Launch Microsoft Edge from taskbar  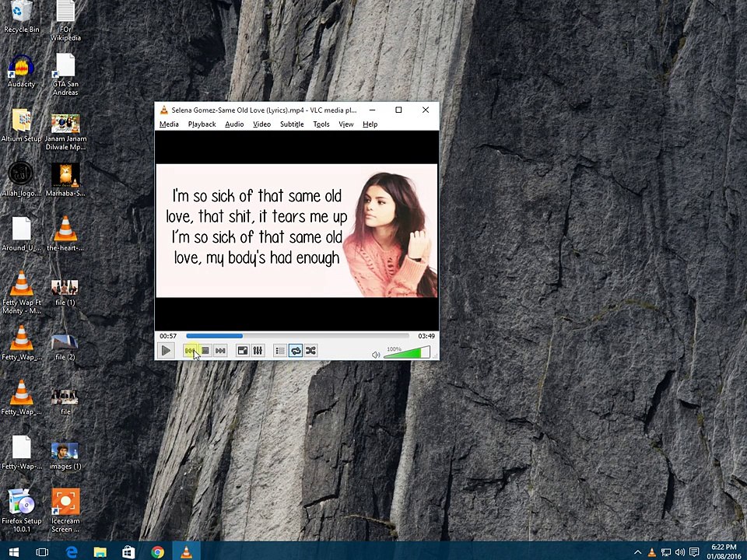[72, 551]
